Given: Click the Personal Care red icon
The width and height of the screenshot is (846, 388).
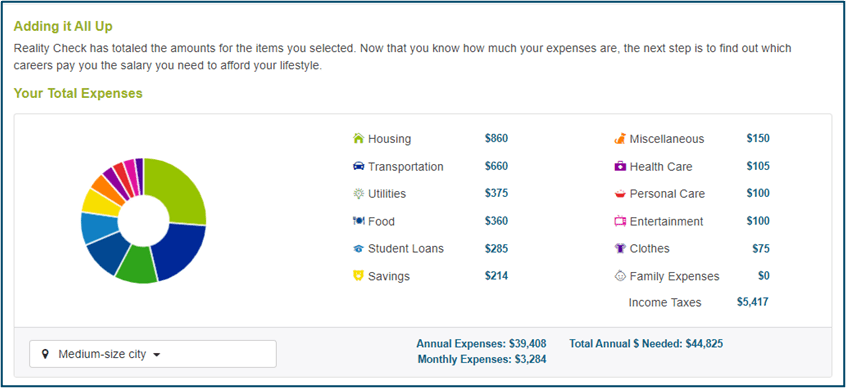Looking at the screenshot, I should (620, 194).
